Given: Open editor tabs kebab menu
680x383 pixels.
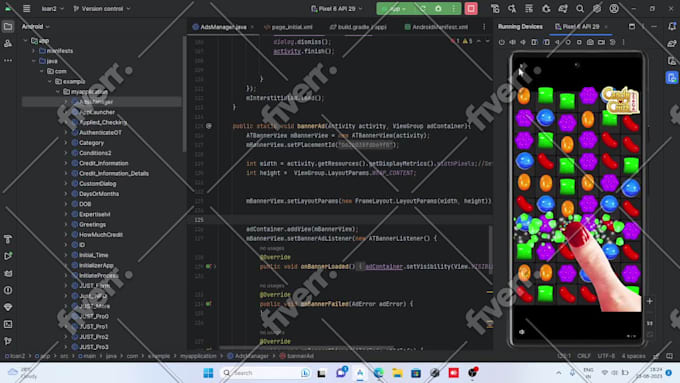Looking at the screenshot, I should 484,27.
